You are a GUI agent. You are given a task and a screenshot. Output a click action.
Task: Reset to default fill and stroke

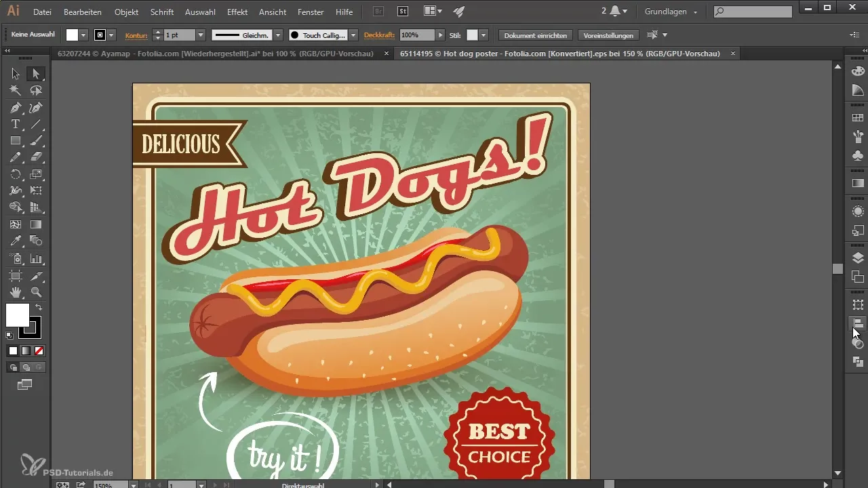(x=10, y=335)
